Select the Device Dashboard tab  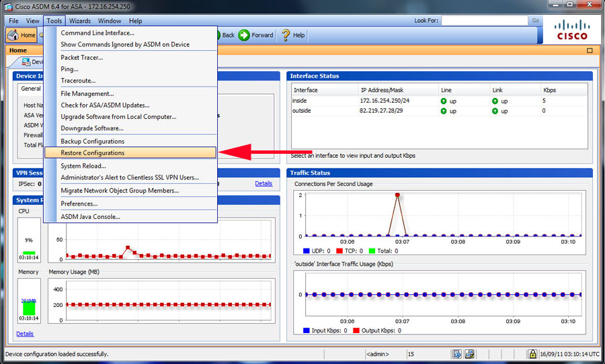pyautogui.click(x=31, y=62)
